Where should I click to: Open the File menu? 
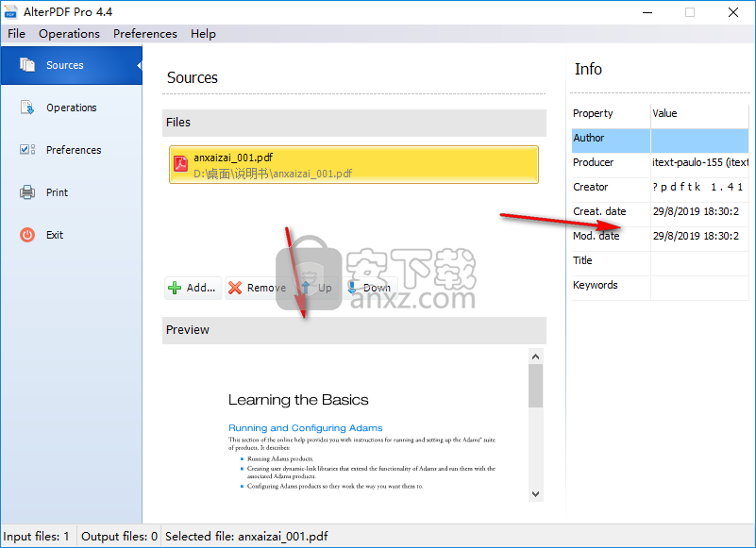coord(16,34)
